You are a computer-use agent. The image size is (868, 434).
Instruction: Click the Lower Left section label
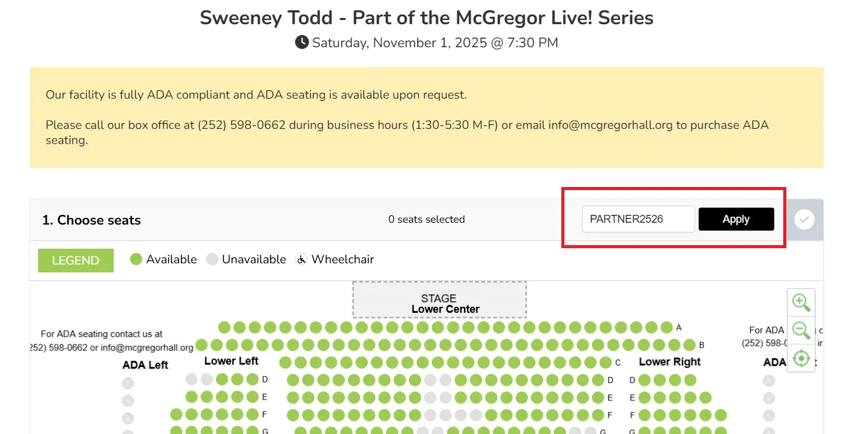pos(231,361)
